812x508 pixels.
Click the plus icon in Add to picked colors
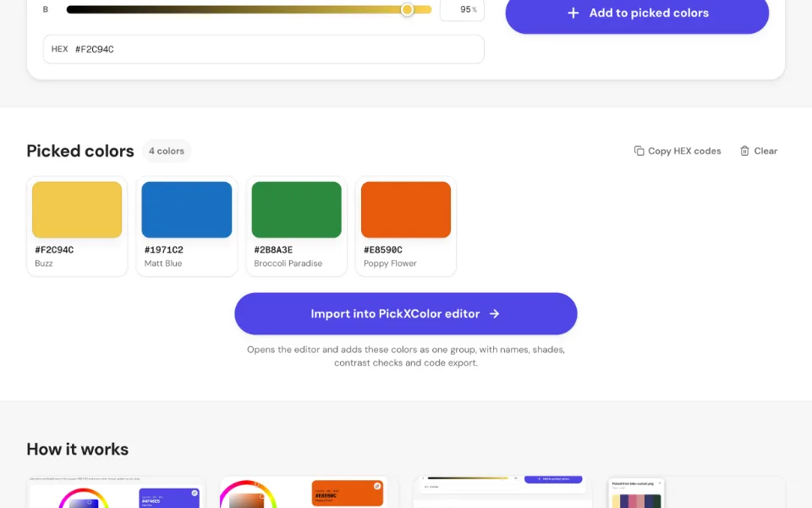pos(573,13)
